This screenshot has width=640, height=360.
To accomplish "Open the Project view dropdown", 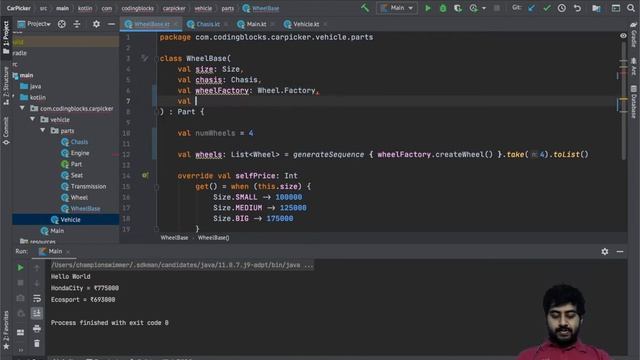I will click(x=34, y=24).
